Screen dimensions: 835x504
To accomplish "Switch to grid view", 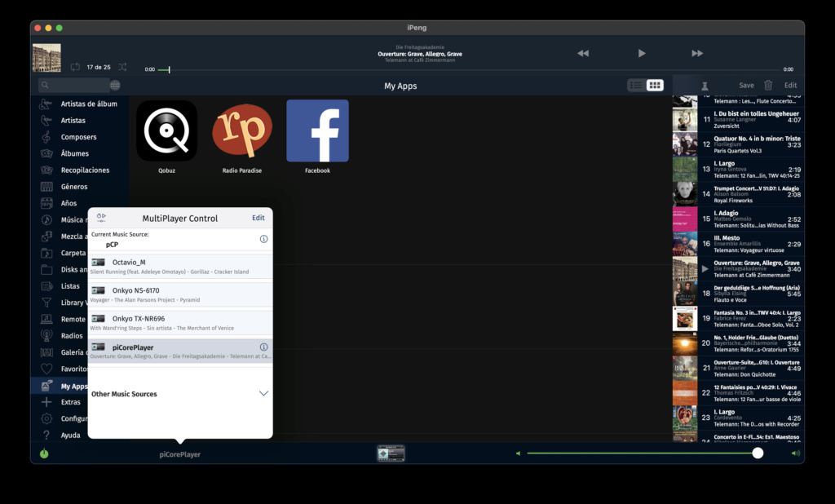I will (655, 86).
